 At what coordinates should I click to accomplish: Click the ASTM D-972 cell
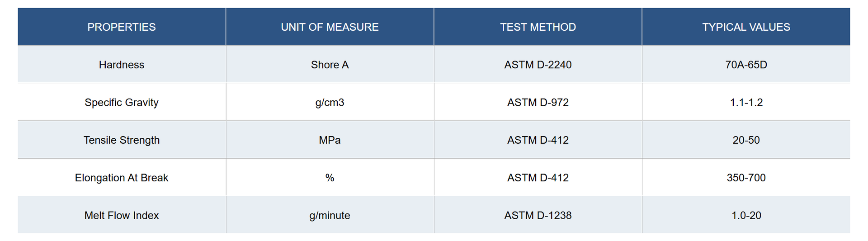click(538, 102)
